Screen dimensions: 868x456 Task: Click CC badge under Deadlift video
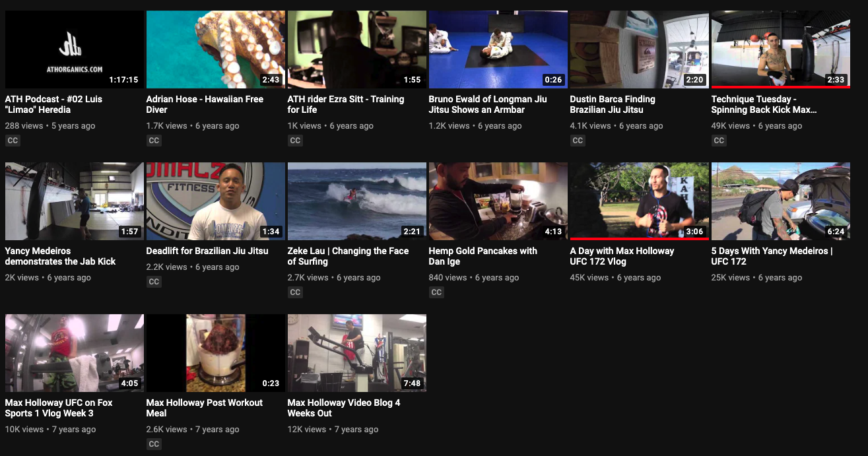coord(154,282)
